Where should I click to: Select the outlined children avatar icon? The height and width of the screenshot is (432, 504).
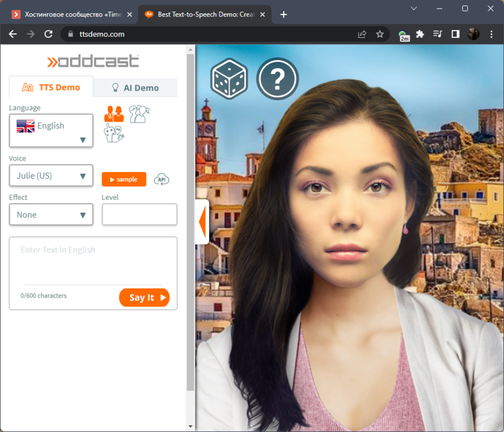pyautogui.click(x=139, y=114)
